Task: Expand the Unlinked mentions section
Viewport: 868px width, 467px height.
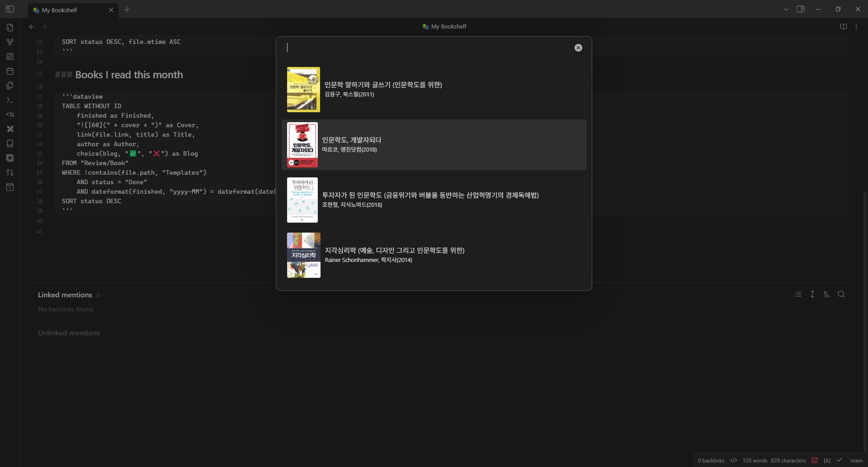Action: pyautogui.click(x=69, y=333)
